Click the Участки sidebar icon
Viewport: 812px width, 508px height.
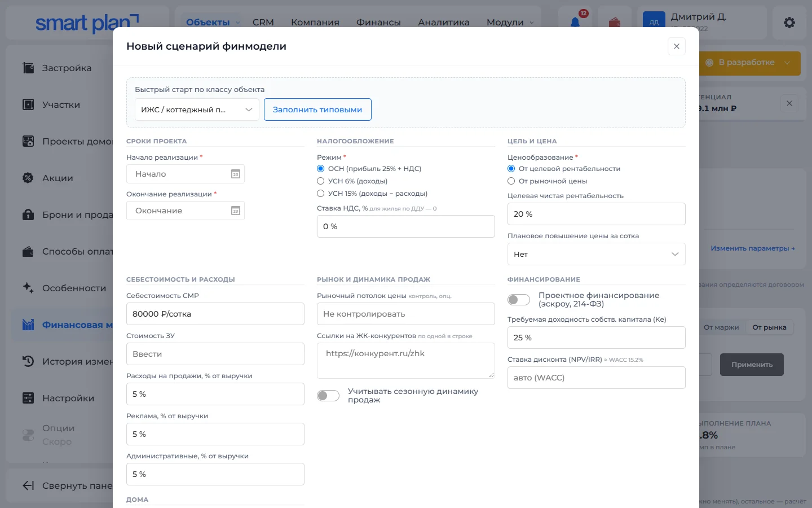(x=28, y=104)
